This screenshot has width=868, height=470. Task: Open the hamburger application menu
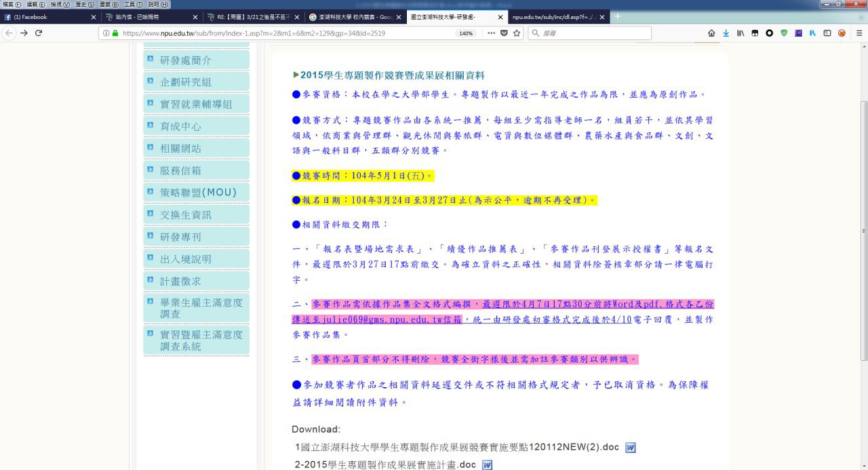(859, 33)
